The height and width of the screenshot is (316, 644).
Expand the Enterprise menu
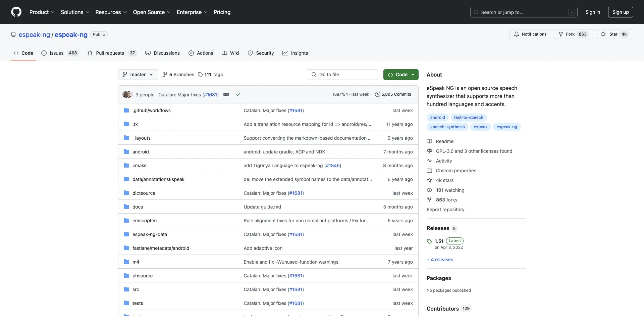[192, 12]
